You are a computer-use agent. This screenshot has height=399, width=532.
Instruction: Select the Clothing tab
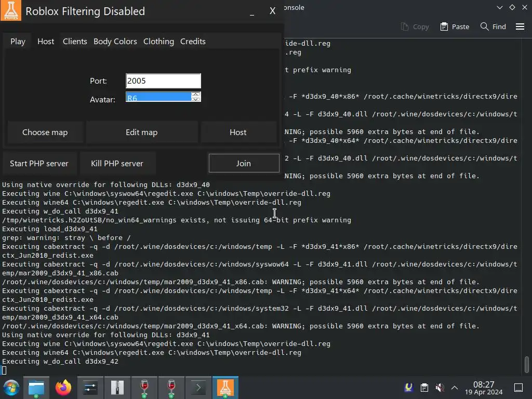158,42
